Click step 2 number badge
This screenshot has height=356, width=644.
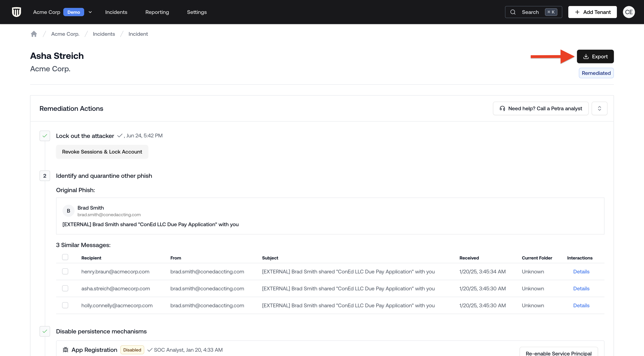(x=45, y=176)
